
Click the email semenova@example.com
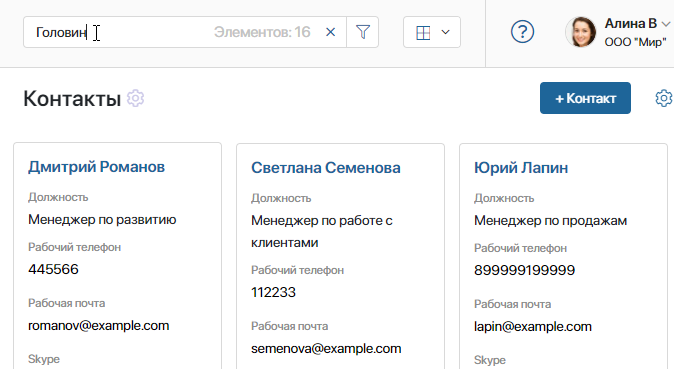pos(326,348)
